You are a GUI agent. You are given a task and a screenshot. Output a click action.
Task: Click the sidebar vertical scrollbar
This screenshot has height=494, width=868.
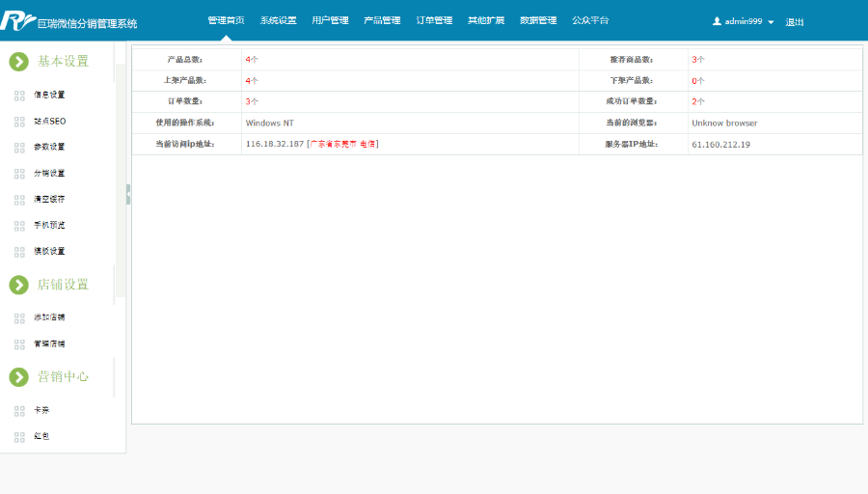pyautogui.click(x=121, y=180)
